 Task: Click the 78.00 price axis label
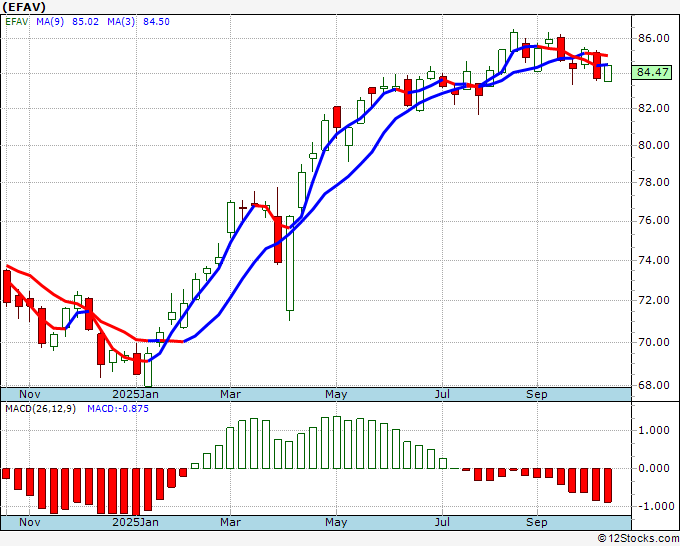[x=654, y=182]
